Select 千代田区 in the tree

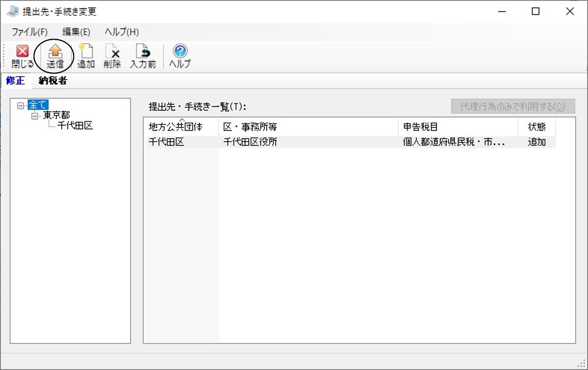[75, 126]
